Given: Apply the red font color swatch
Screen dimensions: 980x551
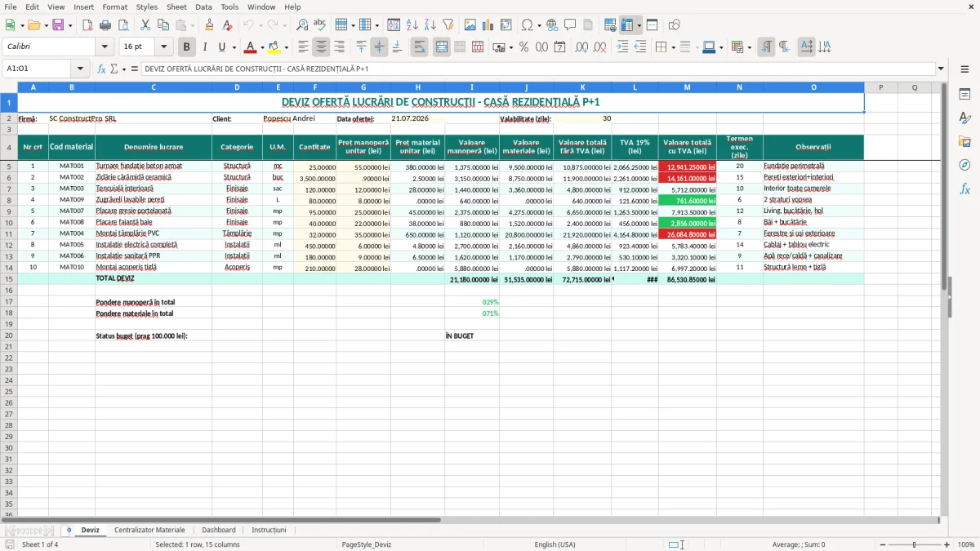Looking at the screenshot, I should (251, 47).
